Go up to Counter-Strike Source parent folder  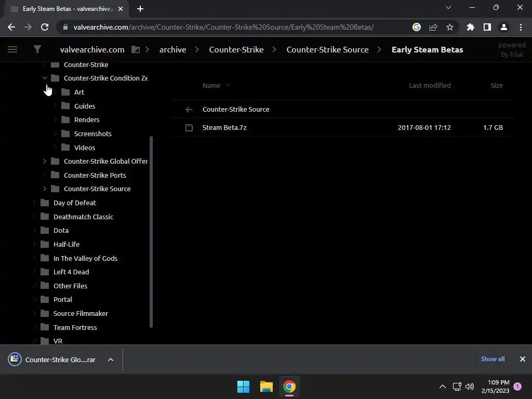click(x=236, y=109)
